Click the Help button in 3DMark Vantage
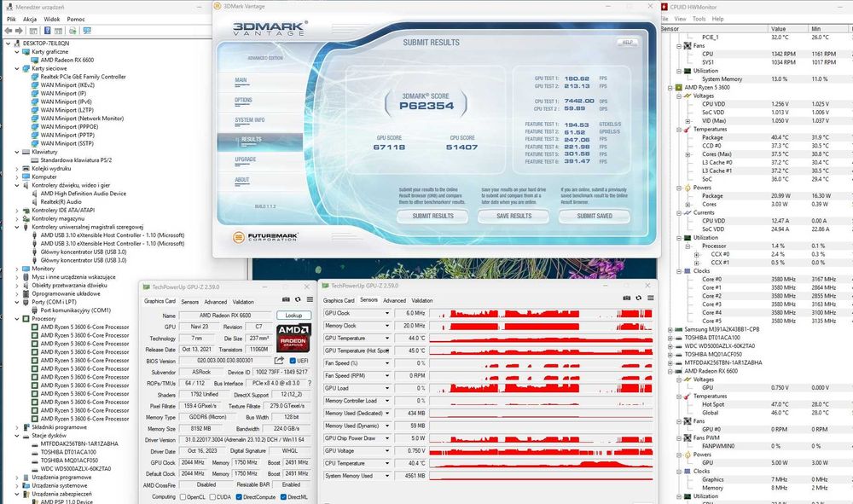The height and width of the screenshot is (504, 853). 627,43
